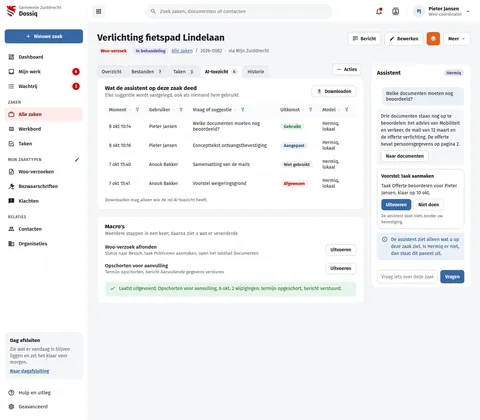Open Taken in the sidebar

(44, 144)
